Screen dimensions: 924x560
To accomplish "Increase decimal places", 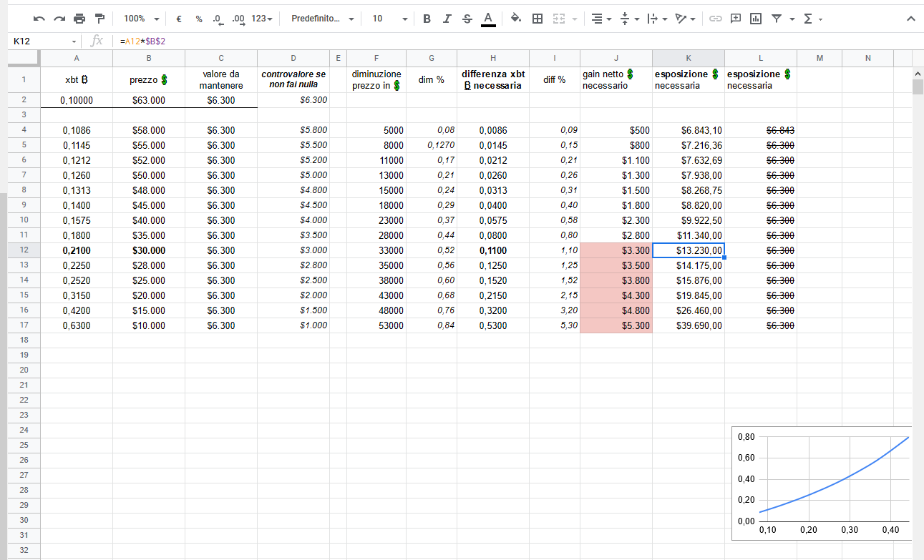I will [238, 19].
